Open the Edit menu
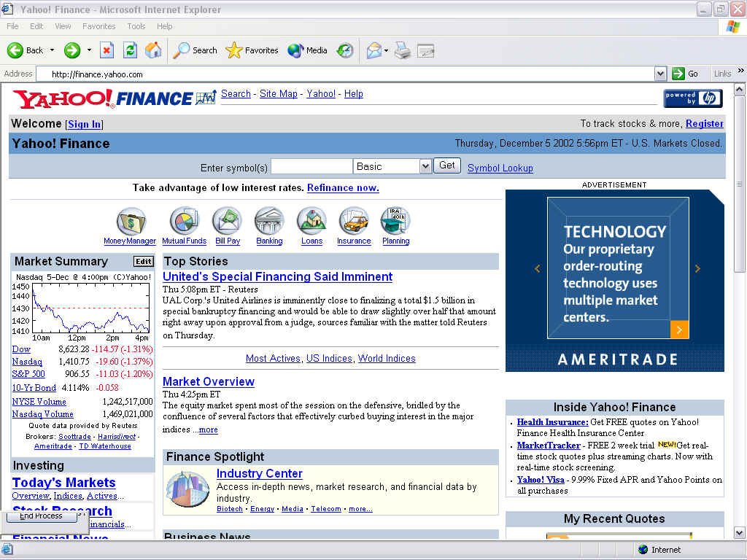 [36, 26]
